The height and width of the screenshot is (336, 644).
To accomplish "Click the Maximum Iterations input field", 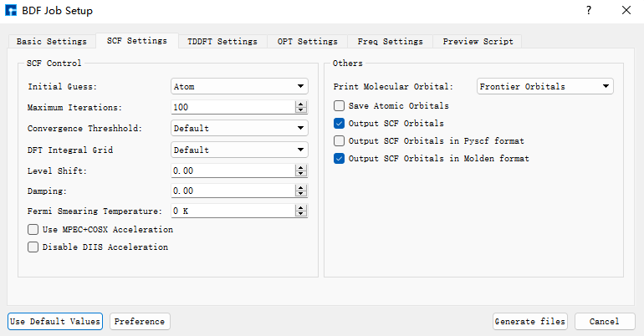I will (233, 107).
